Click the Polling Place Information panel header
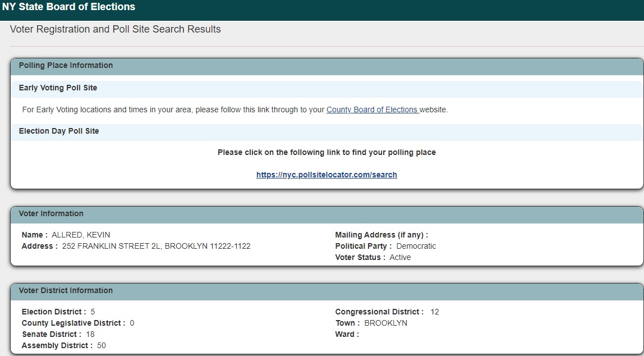This screenshot has width=644, height=356. coord(327,66)
